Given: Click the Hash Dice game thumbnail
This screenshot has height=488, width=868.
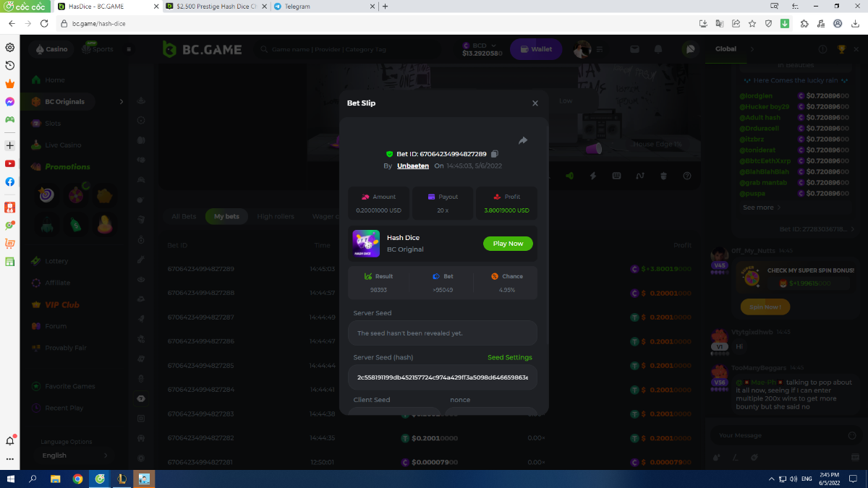Looking at the screenshot, I should [x=366, y=244].
